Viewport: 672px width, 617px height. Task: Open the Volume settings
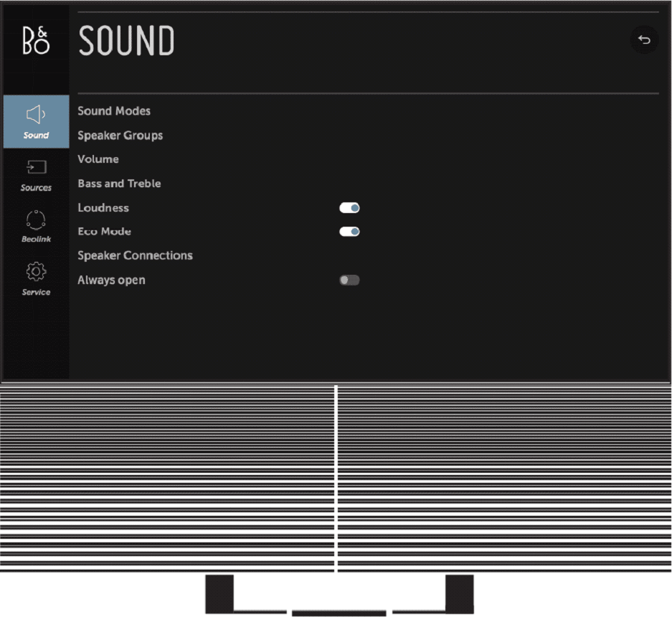tap(98, 159)
